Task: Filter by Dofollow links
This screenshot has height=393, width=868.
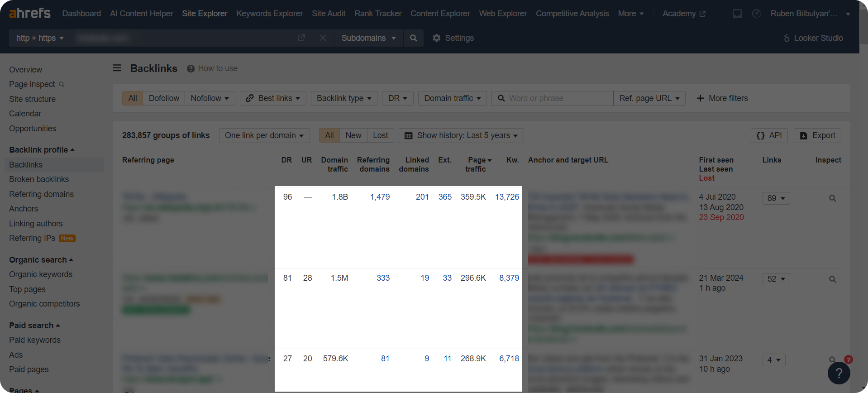Action: click(164, 98)
